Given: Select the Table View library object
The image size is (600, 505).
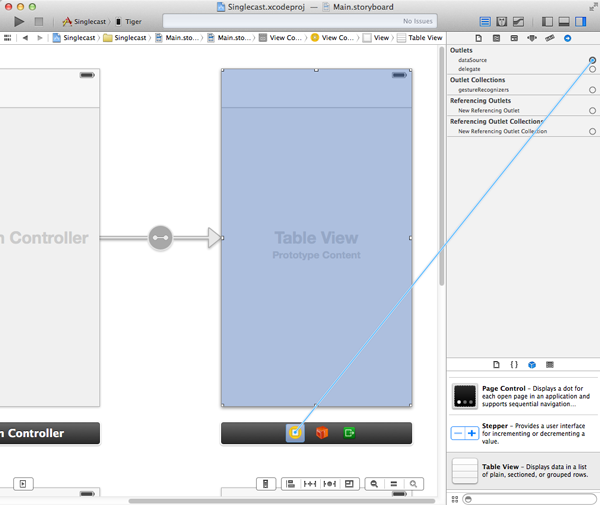Looking at the screenshot, I should coord(523,471).
